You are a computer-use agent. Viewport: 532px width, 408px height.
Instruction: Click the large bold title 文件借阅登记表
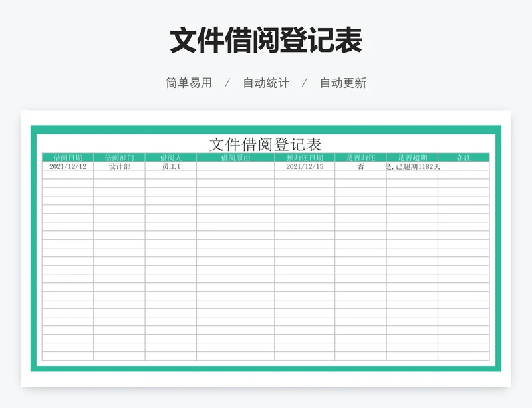(266, 41)
